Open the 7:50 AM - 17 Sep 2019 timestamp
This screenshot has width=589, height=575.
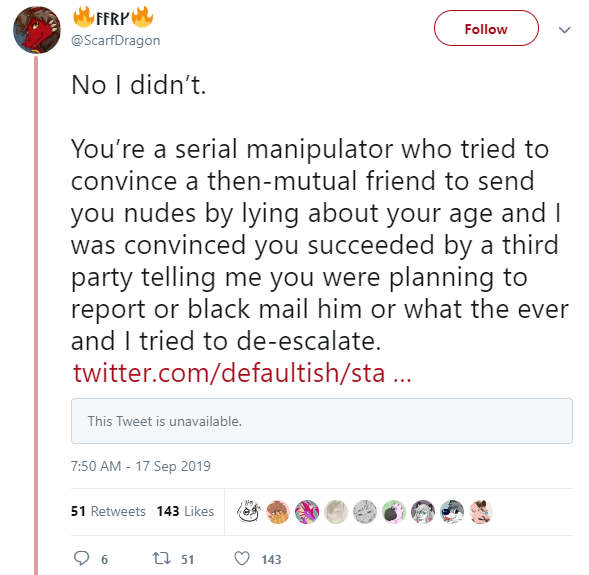141,466
